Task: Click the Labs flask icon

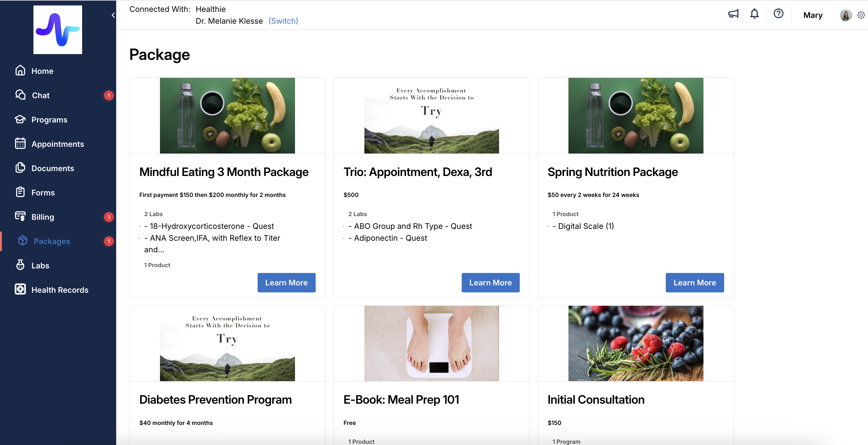Action: [20, 265]
